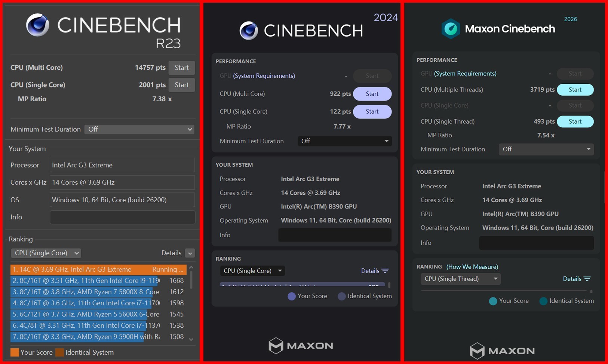Focus the Info input field in Cinebench 2024

[x=335, y=235]
